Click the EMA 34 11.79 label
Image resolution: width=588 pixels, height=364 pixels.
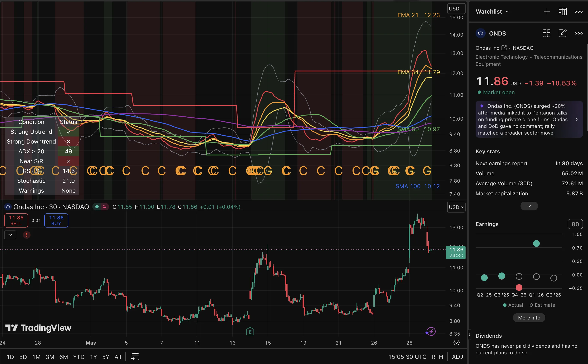419,72
